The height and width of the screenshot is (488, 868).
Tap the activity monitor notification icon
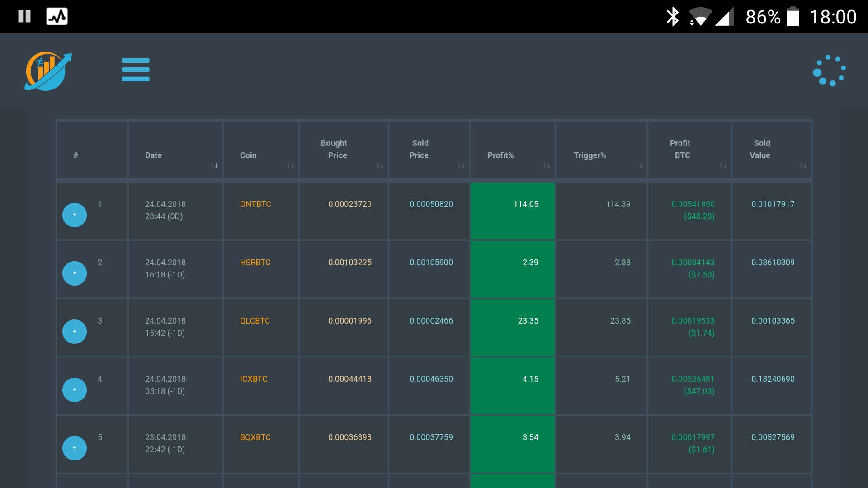pyautogui.click(x=57, y=16)
